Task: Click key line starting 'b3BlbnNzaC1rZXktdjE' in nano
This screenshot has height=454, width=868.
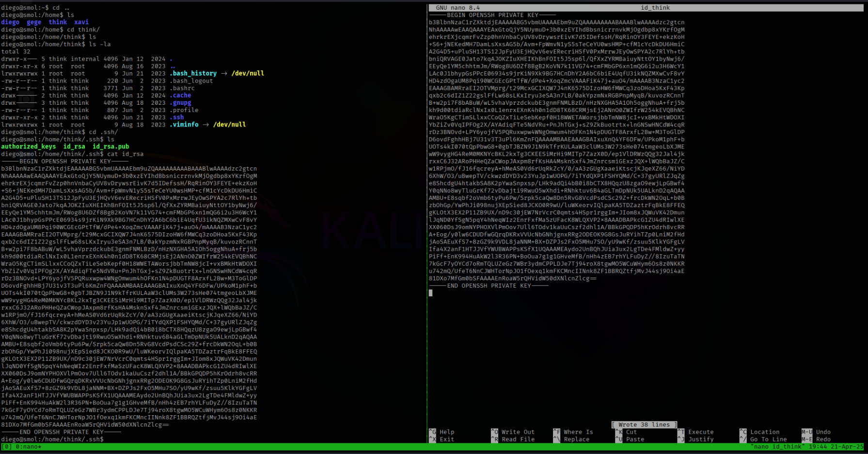Action: pos(557,22)
